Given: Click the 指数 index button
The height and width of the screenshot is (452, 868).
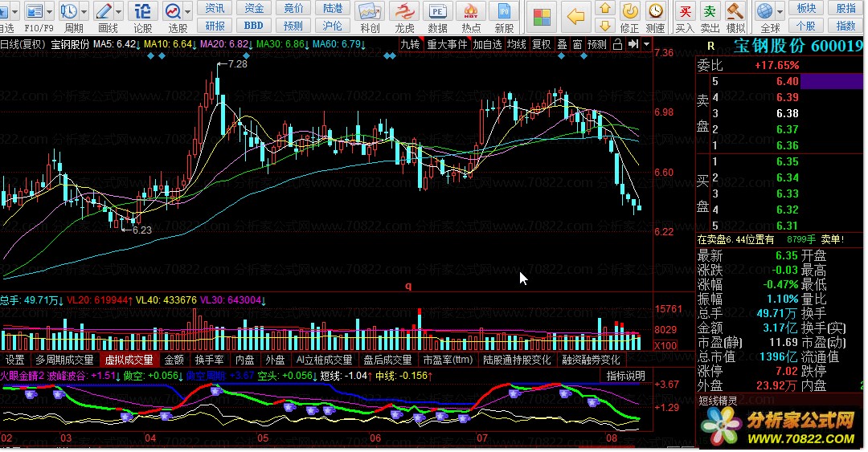Looking at the screenshot, I should coord(845,26).
